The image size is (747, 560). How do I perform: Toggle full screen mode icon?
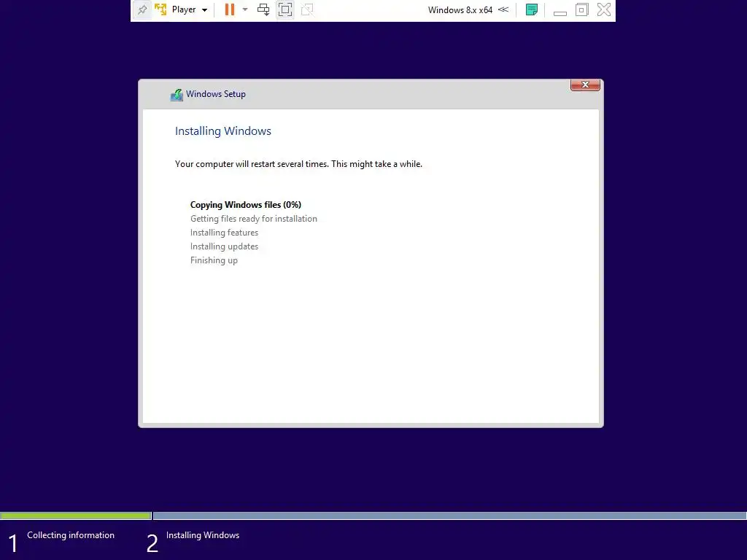(285, 9)
